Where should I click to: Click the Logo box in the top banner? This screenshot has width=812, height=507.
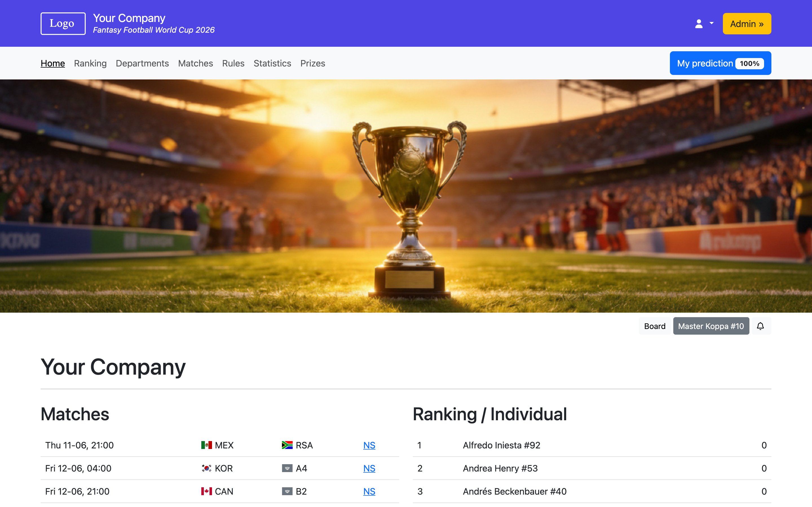tap(63, 23)
